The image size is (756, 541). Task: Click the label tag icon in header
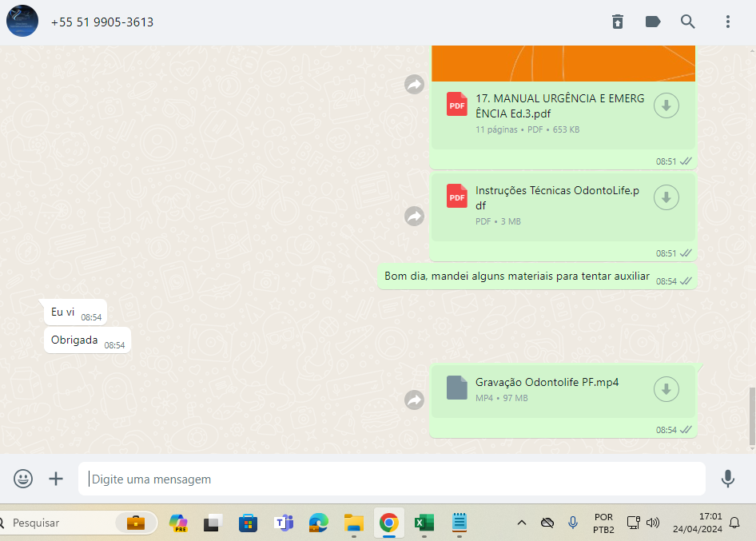coord(652,22)
